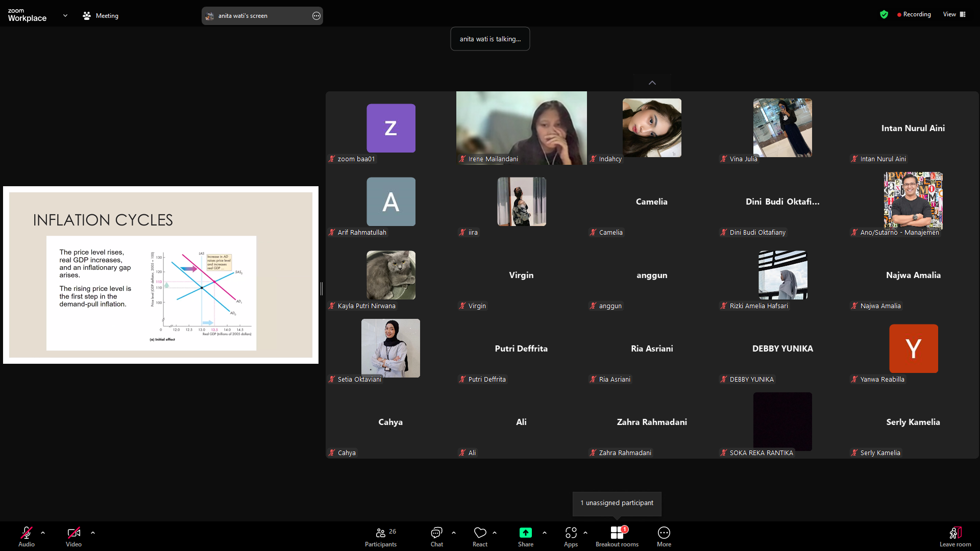Click Rizki Amelia Hafsari's profile photo
This screenshot has width=980, height=551.
[783, 275]
